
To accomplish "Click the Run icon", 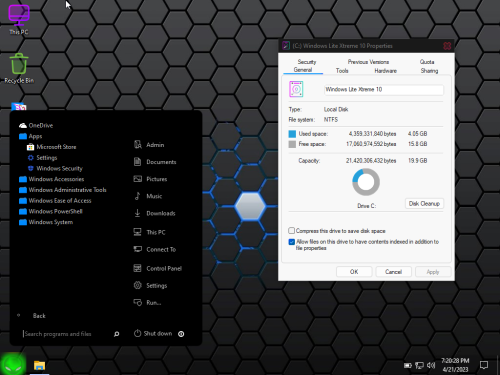I will [x=138, y=302].
